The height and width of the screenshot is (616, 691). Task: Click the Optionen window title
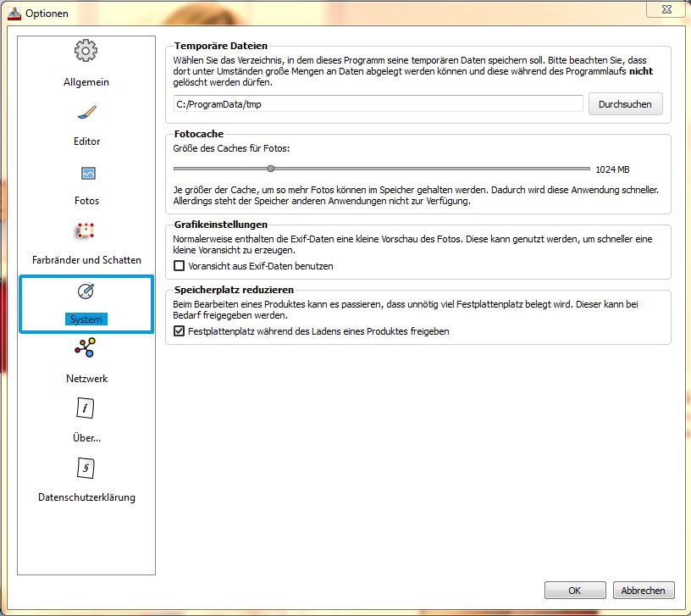point(47,14)
